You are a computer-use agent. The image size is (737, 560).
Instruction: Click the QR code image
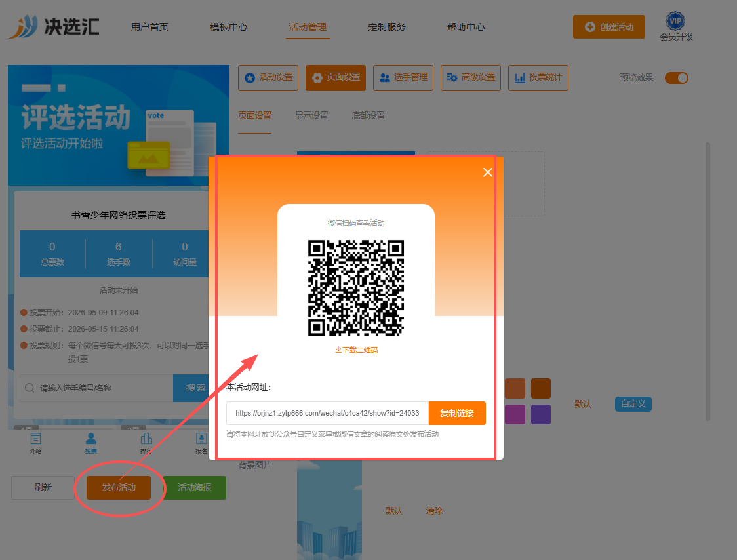point(356,288)
